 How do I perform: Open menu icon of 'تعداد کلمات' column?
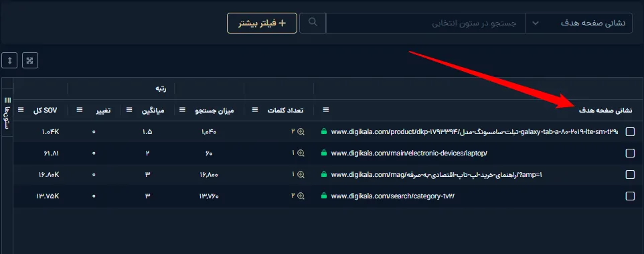coord(254,110)
